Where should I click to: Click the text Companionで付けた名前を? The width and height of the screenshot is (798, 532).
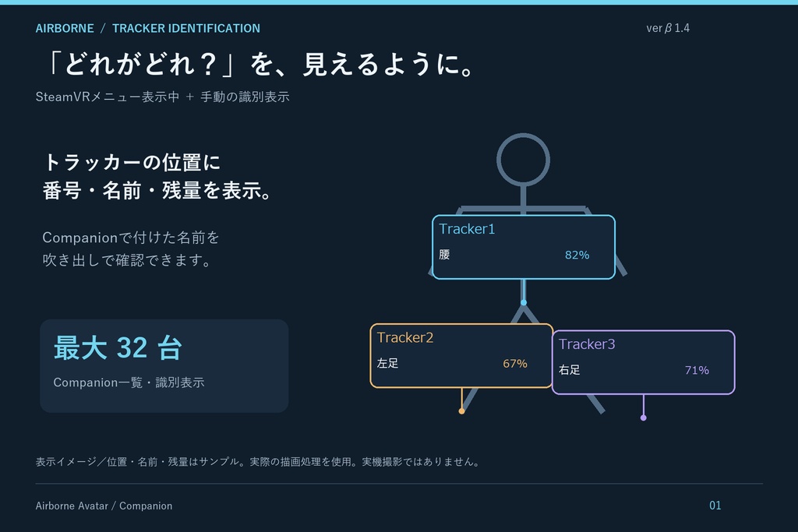click(131, 238)
